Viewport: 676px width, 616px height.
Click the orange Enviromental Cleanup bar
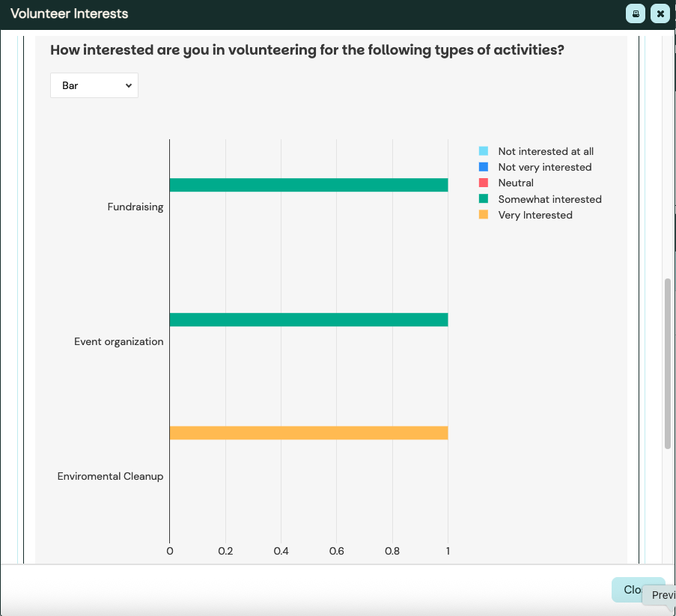tap(308, 433)
